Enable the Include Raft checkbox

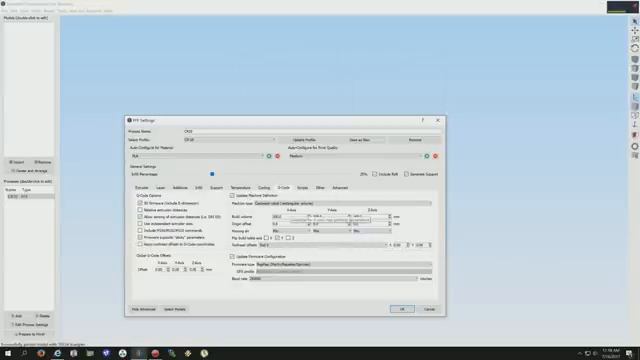[374, 174]
